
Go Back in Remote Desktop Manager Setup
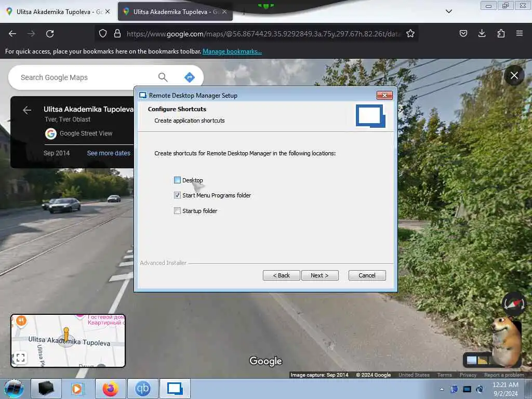(x=281, y=275)
